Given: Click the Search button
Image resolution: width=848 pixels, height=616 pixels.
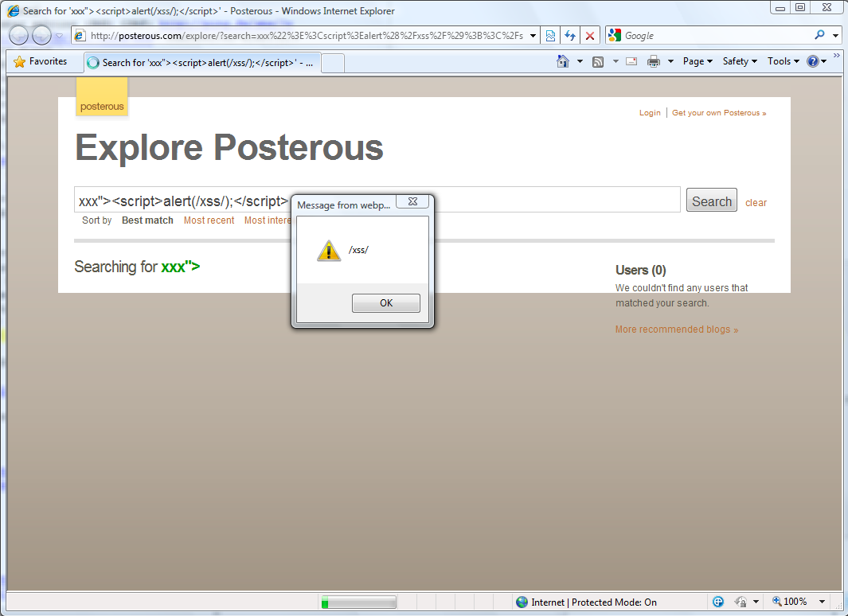Looking at the screenshot, I should coord(711,200).
